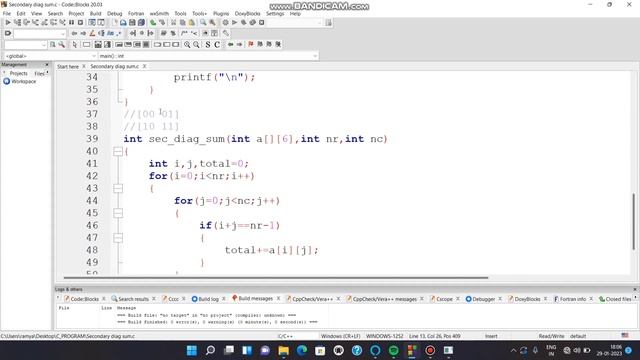The image size is (640, 360).
Task: Click the editor horizontal scrollbar
Action: [x=275, y=278]
